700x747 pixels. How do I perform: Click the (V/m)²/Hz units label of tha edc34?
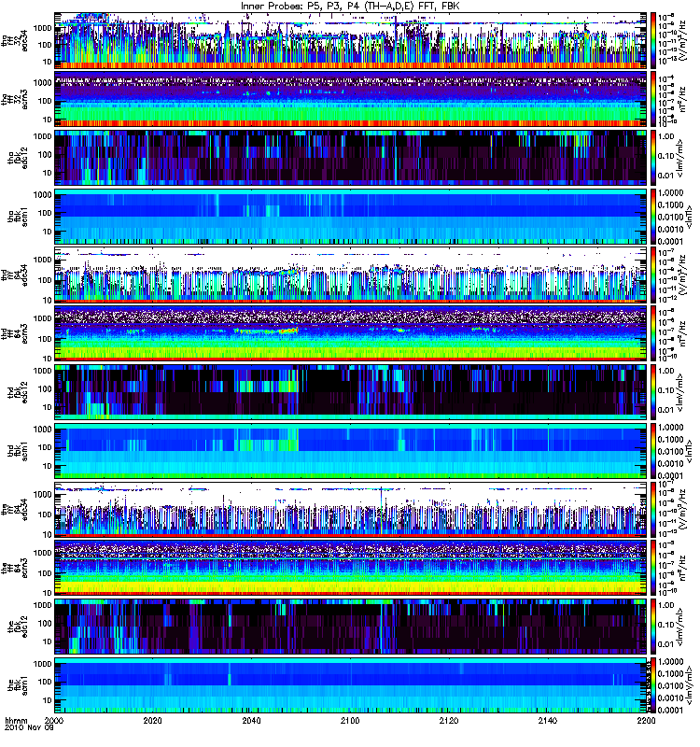pos(682,40)
